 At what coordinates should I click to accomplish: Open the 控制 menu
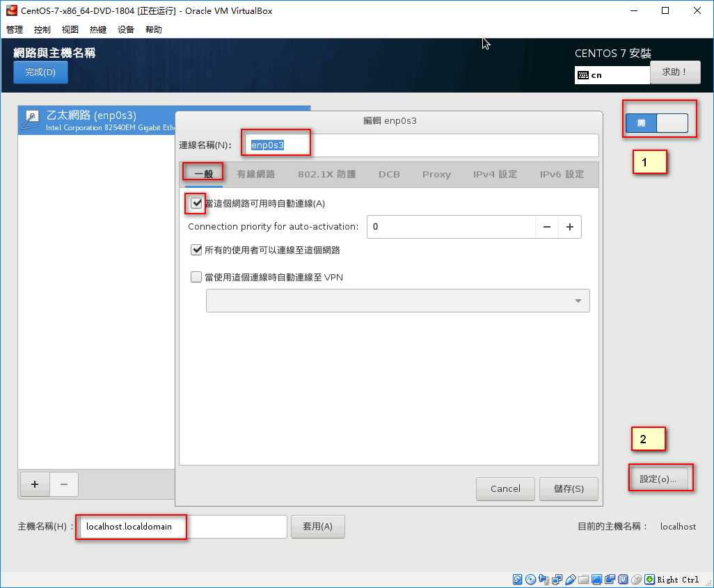pos(42,30)
